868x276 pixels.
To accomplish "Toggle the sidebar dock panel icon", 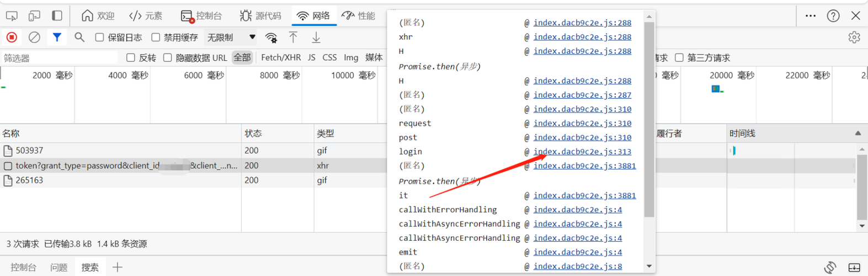I will (57, 16).
